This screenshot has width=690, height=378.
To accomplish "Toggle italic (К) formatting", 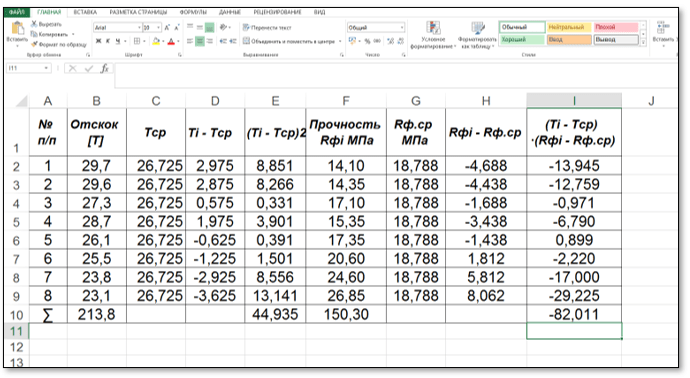I will tap(108, 41).
